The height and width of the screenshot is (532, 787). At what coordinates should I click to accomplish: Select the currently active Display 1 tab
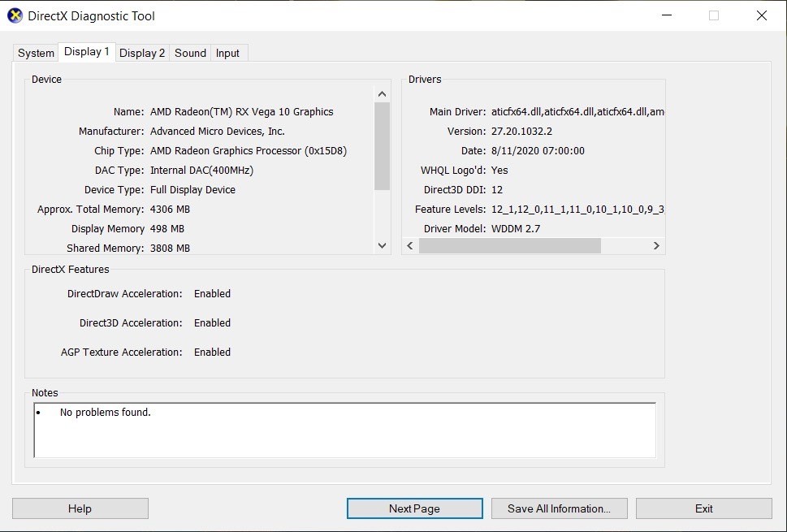point(86,51)
